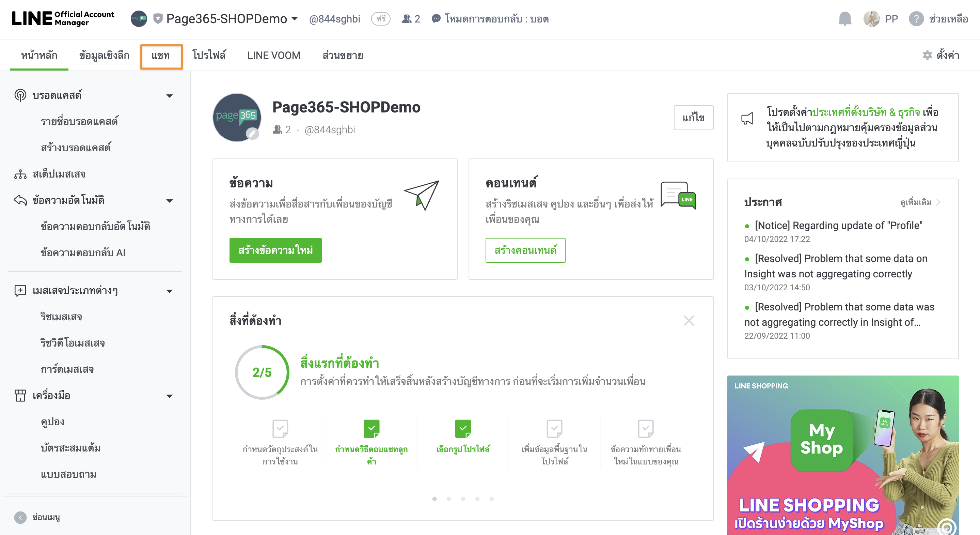Collapse the ข้อความอัตโนมัติ sidebar section
Screen dimensions: 980x535
[170, 201]
